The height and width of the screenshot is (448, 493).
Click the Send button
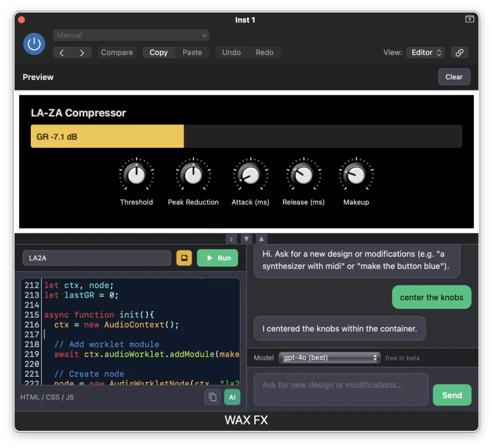[452, 395]
